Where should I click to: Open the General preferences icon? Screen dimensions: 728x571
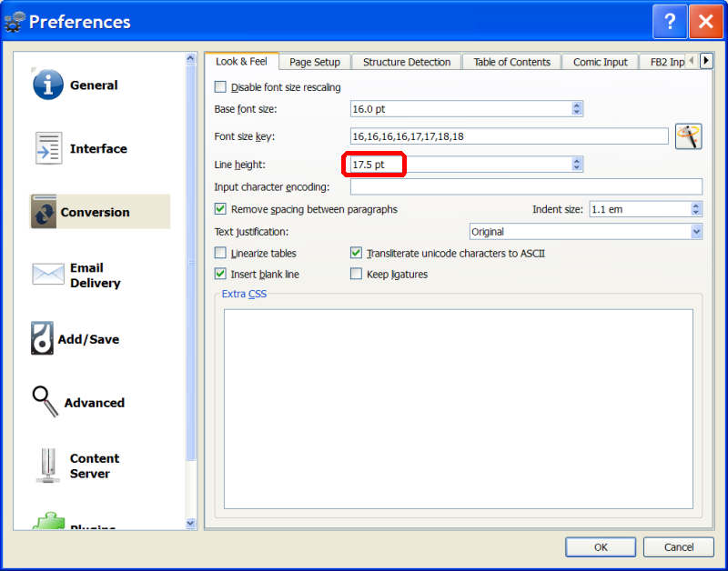tap(48, 85)
